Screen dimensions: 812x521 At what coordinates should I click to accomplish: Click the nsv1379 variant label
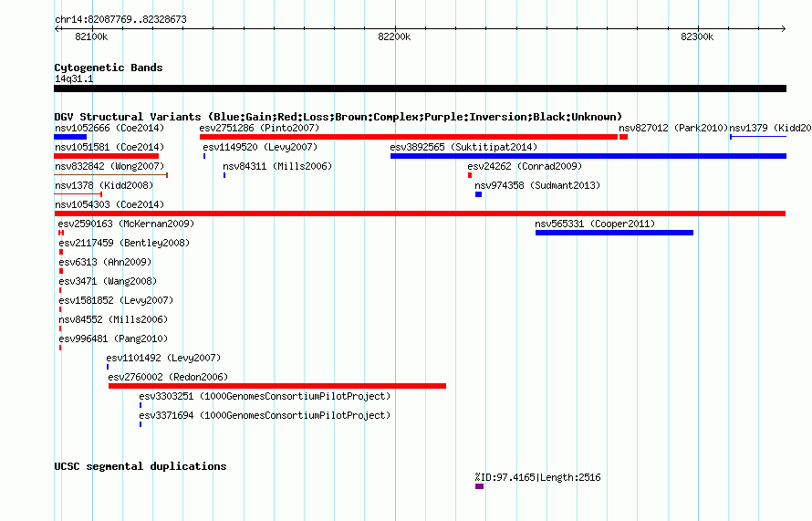[770, 128]
